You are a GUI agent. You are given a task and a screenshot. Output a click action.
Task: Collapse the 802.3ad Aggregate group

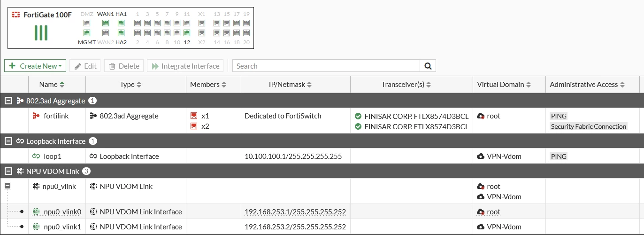point(8,101)
